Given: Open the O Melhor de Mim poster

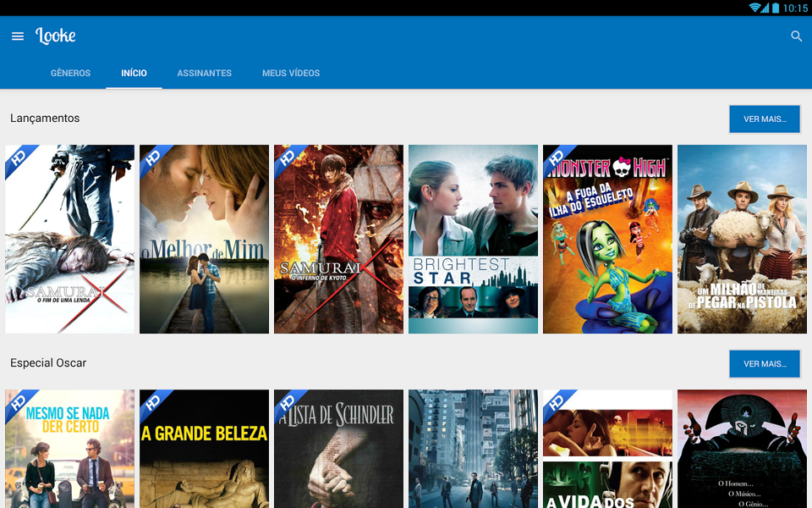Looking at the screenshot, I should [204, 239].
